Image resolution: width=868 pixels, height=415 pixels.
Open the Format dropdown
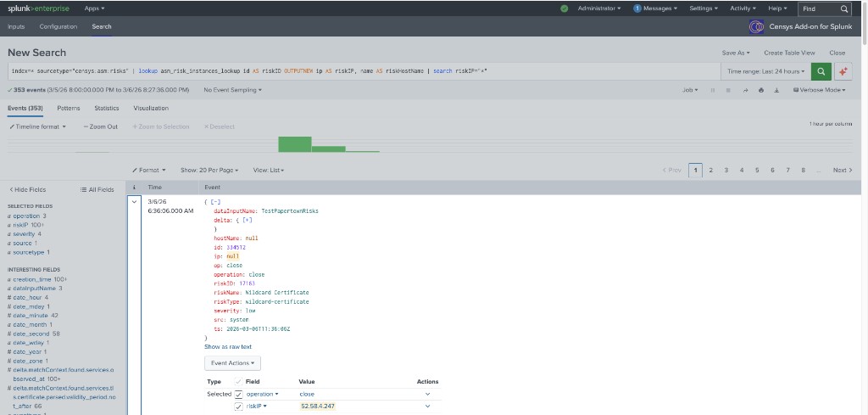tap(148, 170)
